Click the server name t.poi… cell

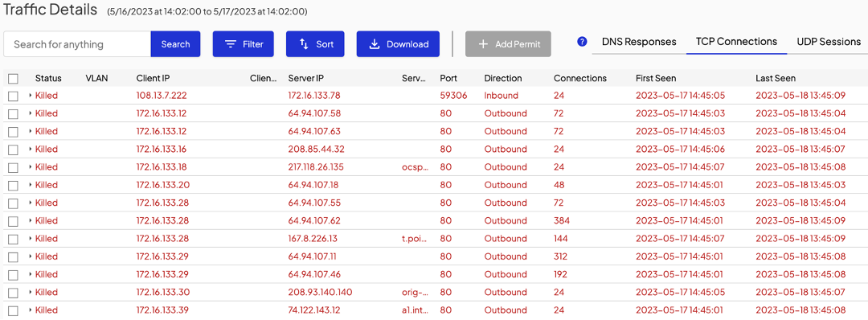tap(415, 238)
